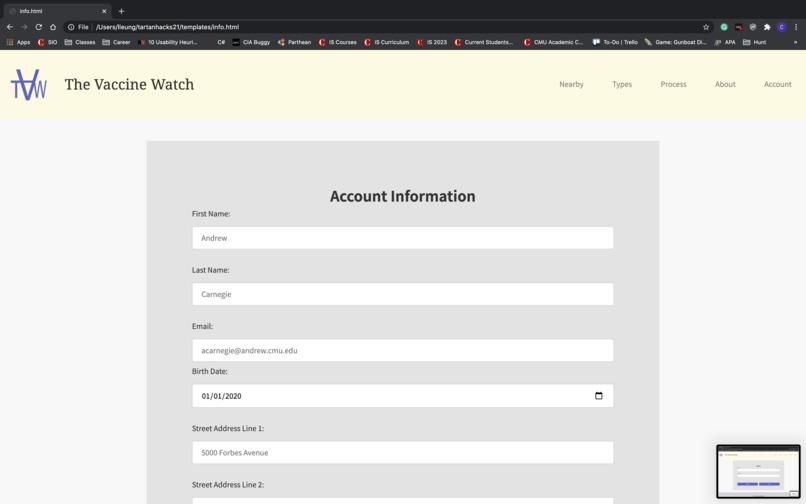Open the APA bookmark
Viewport: 806px width, 504px height.
tap(725, 42)
